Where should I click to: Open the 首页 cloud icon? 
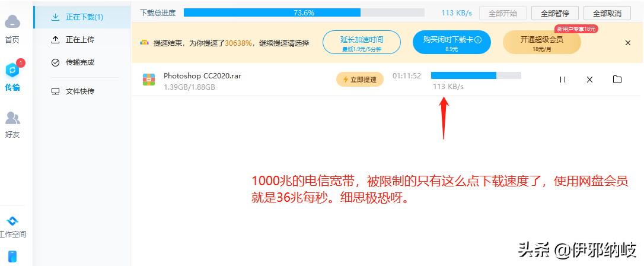click(12, 21)
